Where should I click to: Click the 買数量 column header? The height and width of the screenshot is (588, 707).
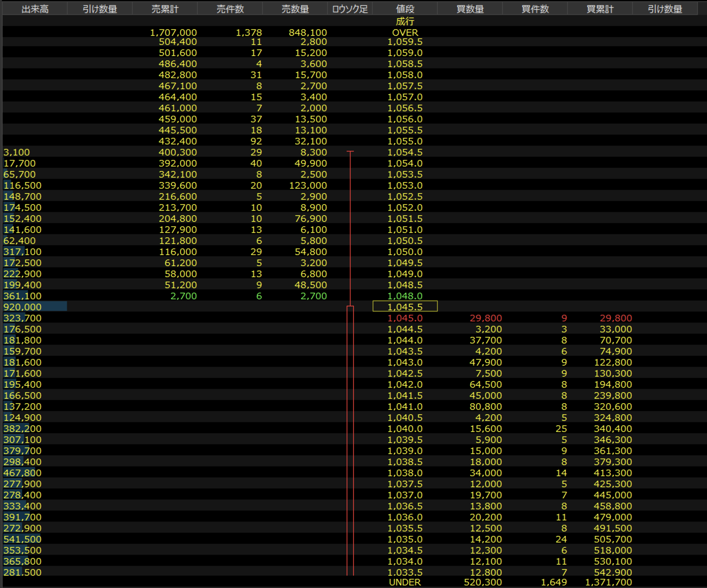pyautogui.click(x=470, y=9)
